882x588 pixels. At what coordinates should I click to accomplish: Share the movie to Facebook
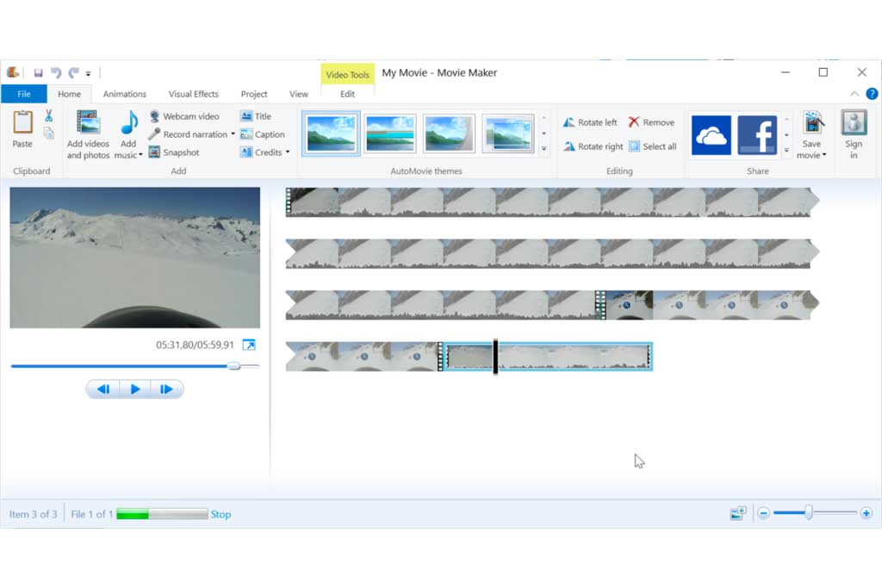757,135
